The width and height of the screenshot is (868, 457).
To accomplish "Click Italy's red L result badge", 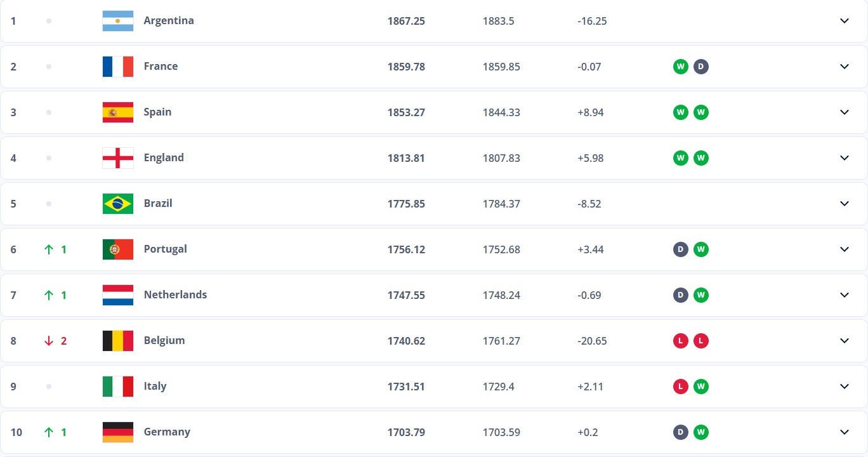I will pos(681,387).
